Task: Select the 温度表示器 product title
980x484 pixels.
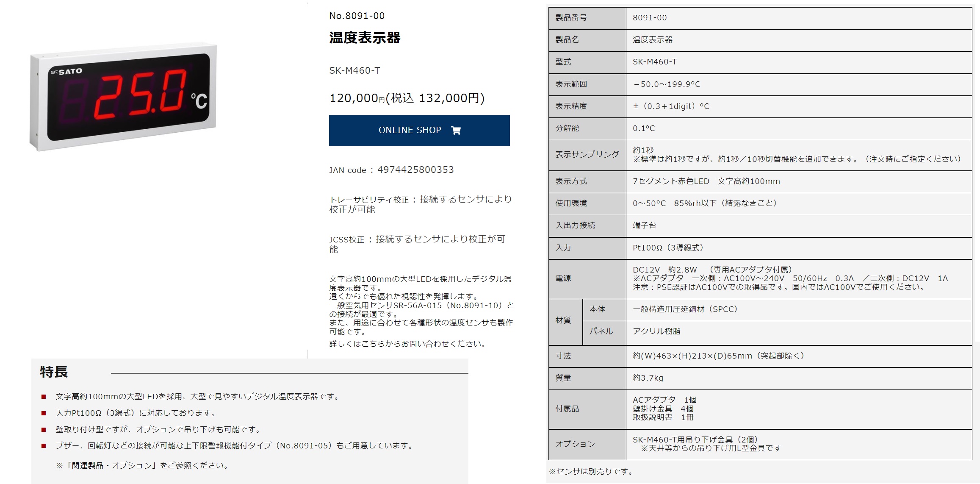Action: [x=365, y=38]
